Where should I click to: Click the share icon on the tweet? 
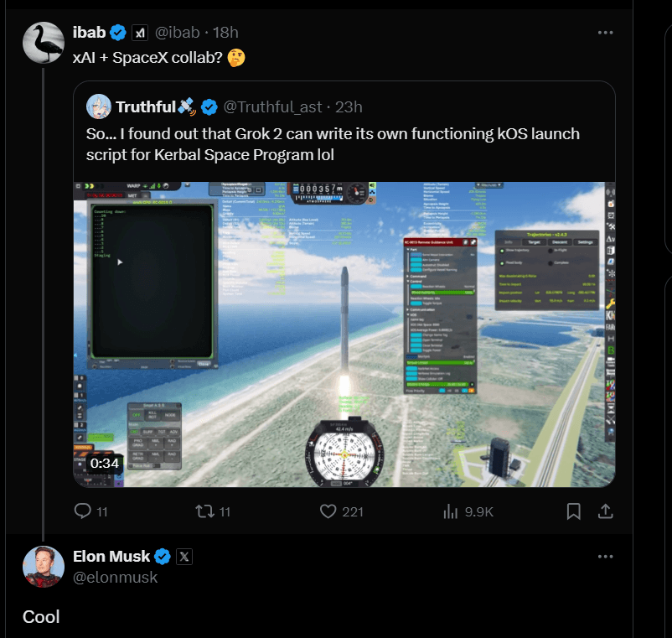tap(605, 511)
